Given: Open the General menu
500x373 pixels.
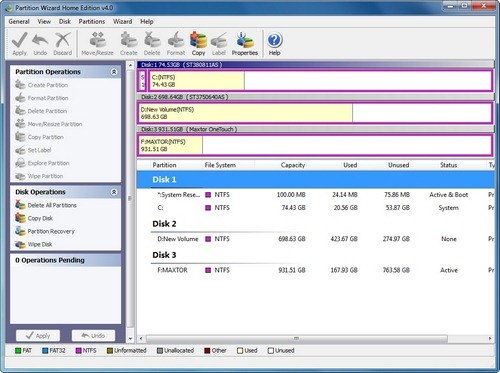Looking at the screenshot, I should [19, 22].
